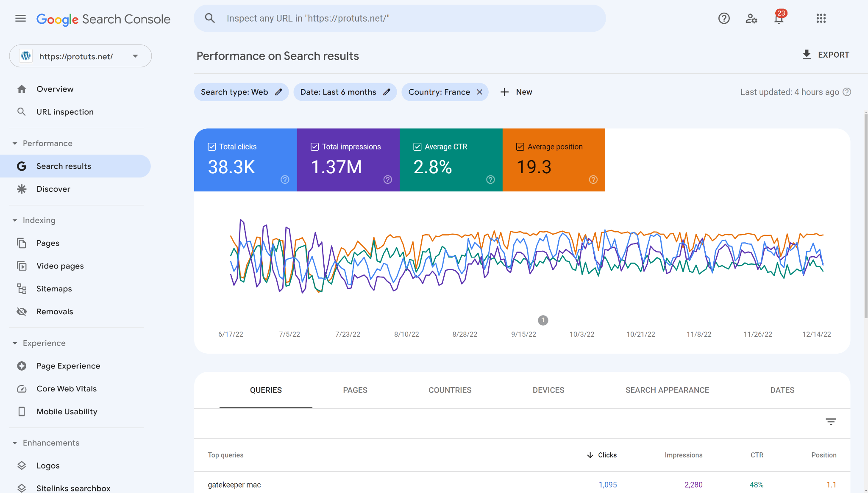Open the gatekeeper mac query link
Viewport: 868px width, 493px height.
point(234,485)
